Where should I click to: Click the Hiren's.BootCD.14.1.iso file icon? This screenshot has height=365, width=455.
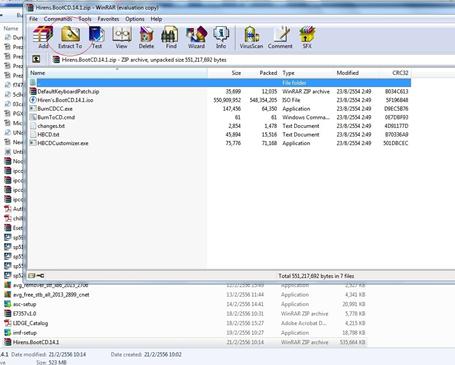(33, 100)
